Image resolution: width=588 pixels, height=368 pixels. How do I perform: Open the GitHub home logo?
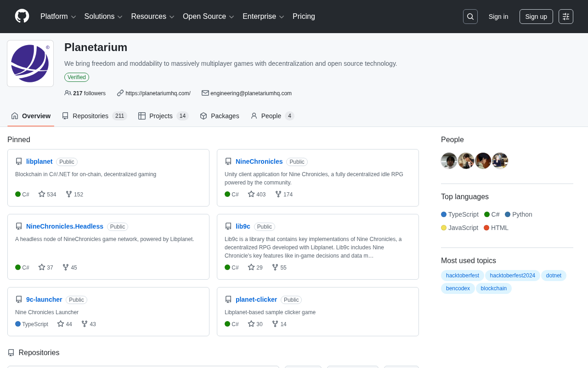point(22,16)
